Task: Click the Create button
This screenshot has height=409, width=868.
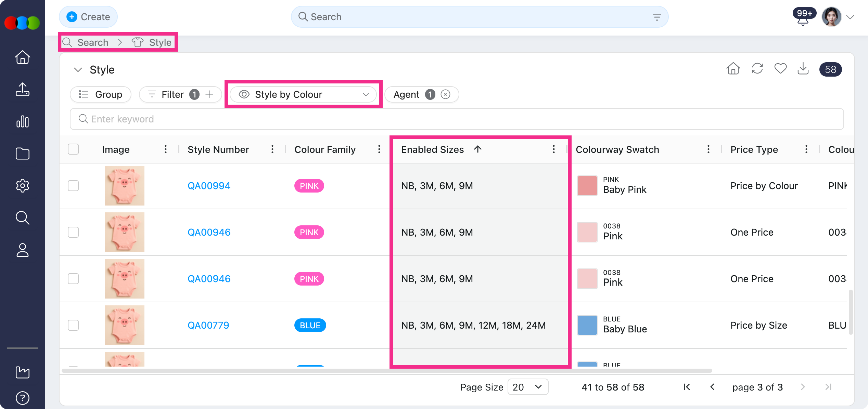Action: pos(88,17)
